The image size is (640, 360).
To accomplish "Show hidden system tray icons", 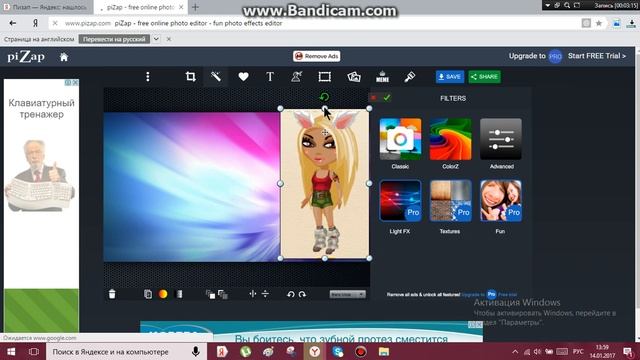I will pos(515,351).
